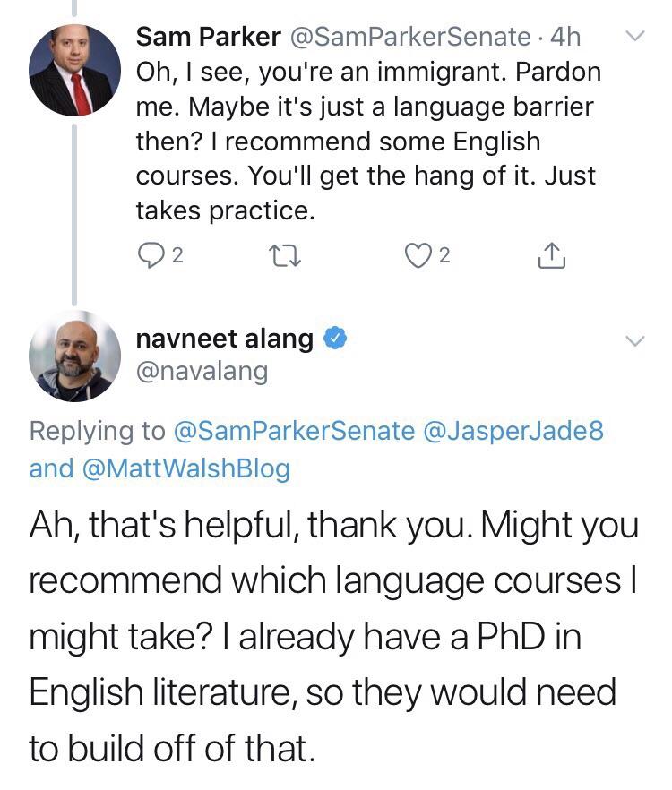Open navneet alang's profile picture
The image size is (672, 790).
click(74, 356)
